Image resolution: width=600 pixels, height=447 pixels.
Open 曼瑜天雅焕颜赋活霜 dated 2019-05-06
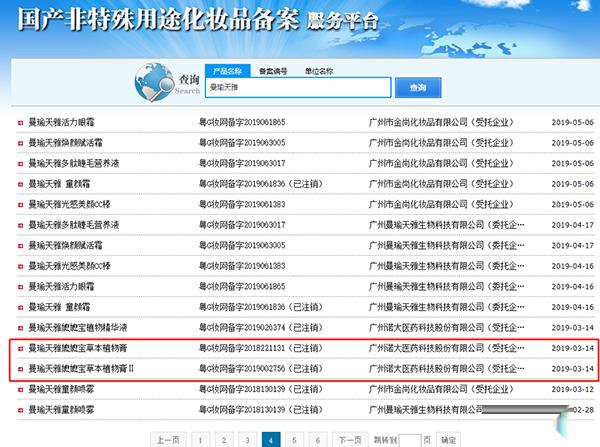pyautogui.click(x=65, y=143)
